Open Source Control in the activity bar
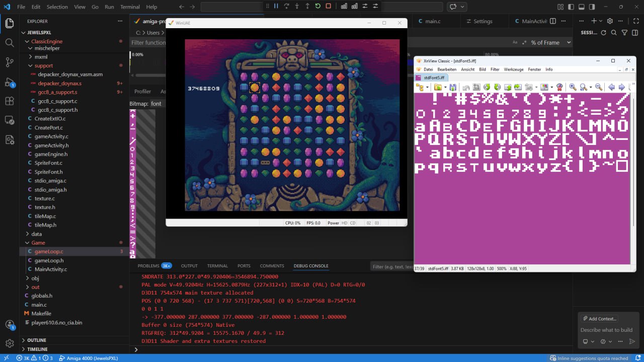Screen dimensions: 644x362 click(x=10, y=62)
